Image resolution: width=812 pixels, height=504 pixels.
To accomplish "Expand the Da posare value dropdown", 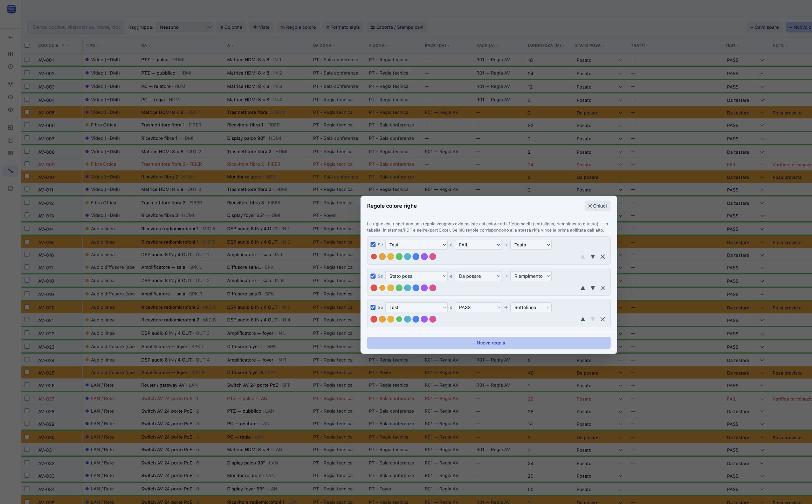I will 478,276.
